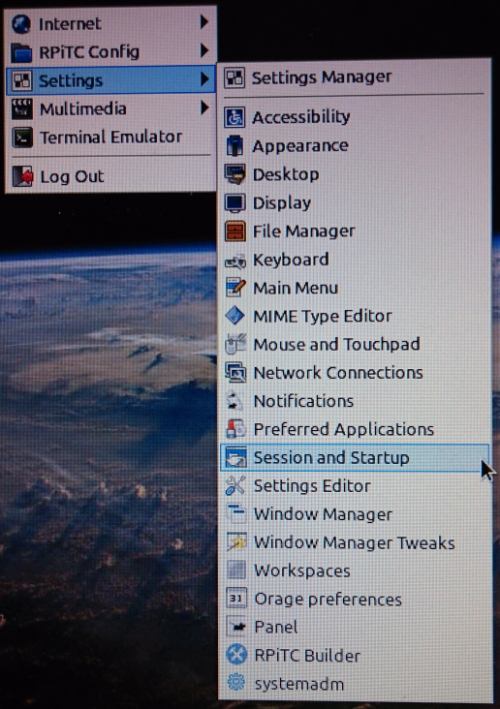
Task: Open Session and Startup settings
Action: 355,458
